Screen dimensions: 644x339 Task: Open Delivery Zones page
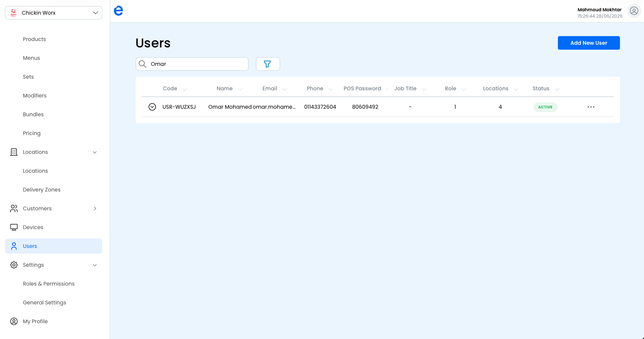point(42,190)
